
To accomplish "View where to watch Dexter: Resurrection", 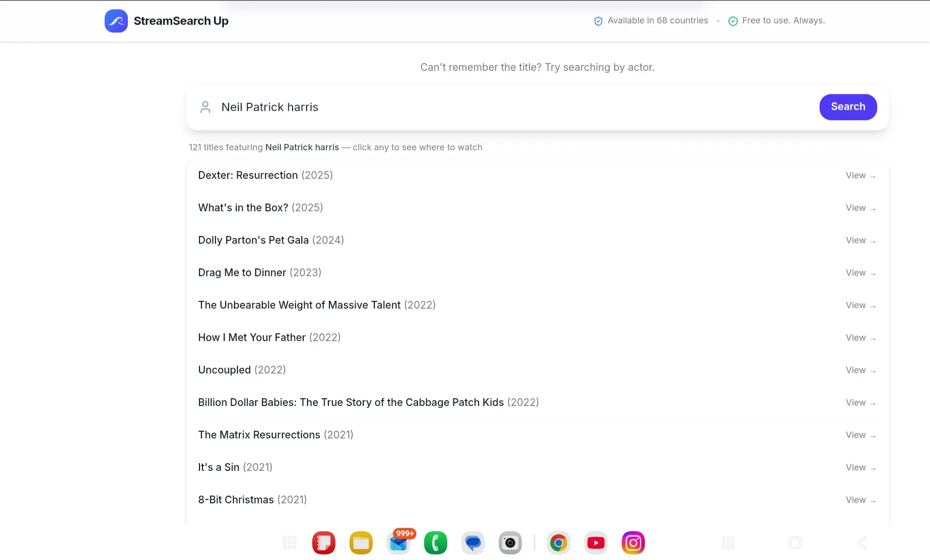I will tap(861, 175).
